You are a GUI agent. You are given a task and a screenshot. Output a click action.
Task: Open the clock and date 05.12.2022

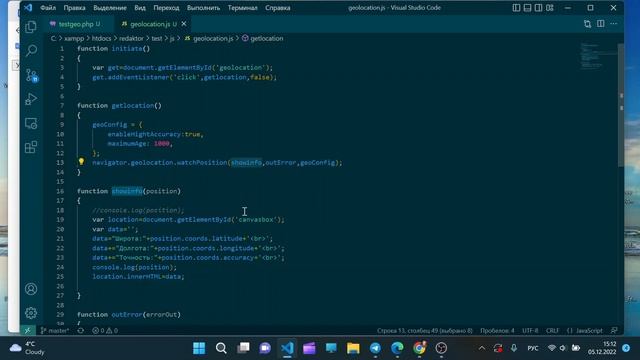click(x=602, y=348)
